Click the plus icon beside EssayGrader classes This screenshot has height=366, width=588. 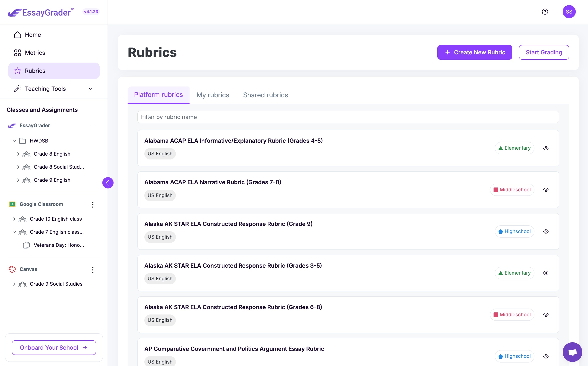pyautogui.click(x=93, y=125)
